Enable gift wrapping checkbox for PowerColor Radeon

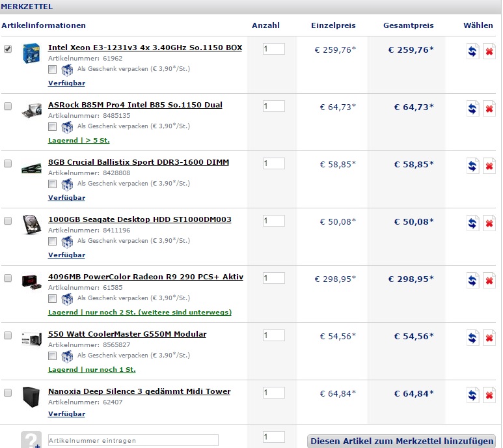[52, 298]
